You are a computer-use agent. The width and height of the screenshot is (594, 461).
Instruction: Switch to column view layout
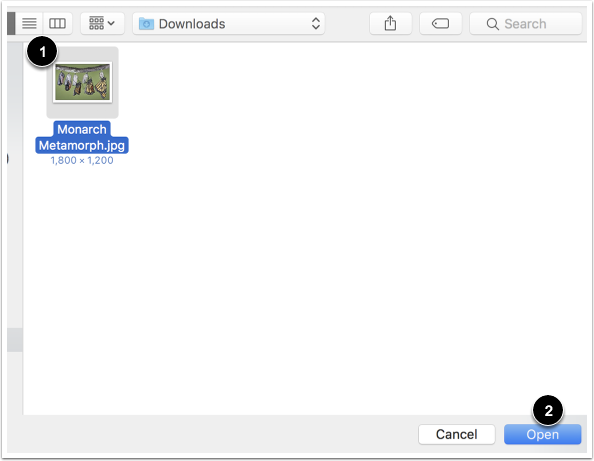coord(58,23)
